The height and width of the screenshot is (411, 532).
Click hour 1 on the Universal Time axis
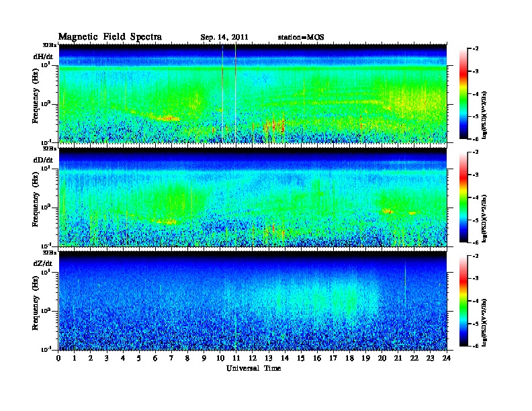click(x=75, y=358)
